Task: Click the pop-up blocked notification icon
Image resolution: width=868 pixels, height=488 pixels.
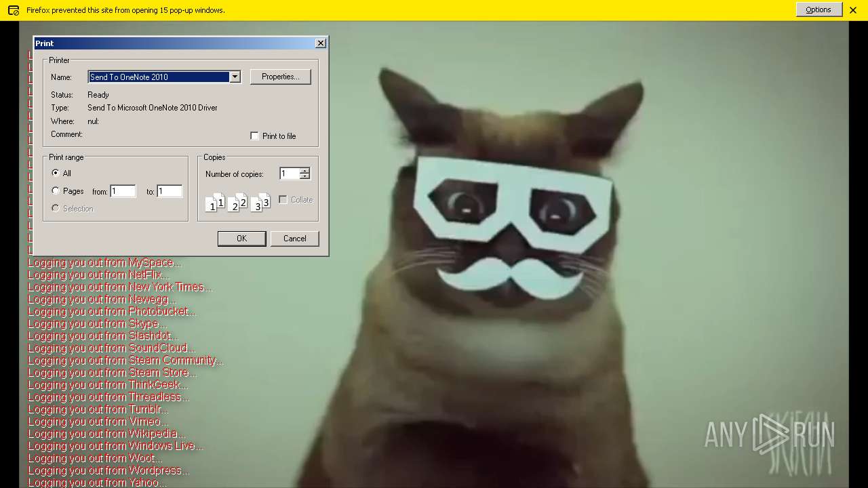Action: pos(13,10)
